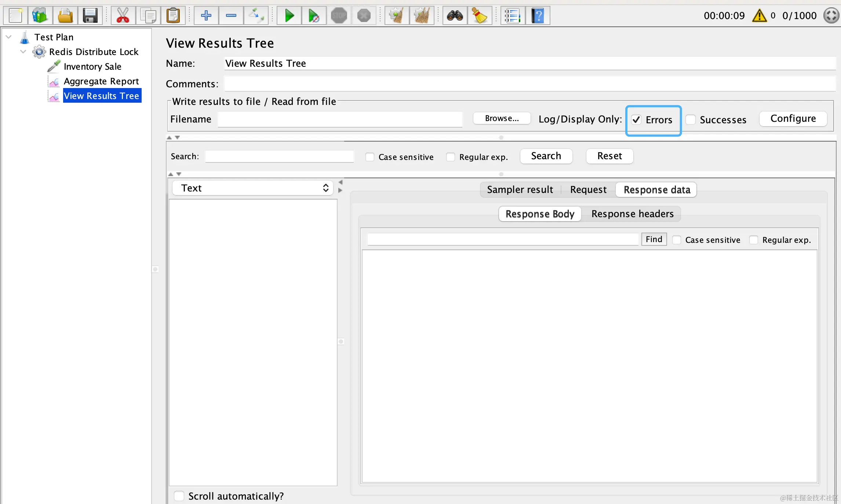Select the Inventory Sale sampler
841x504 pixels.
(92, 66)
